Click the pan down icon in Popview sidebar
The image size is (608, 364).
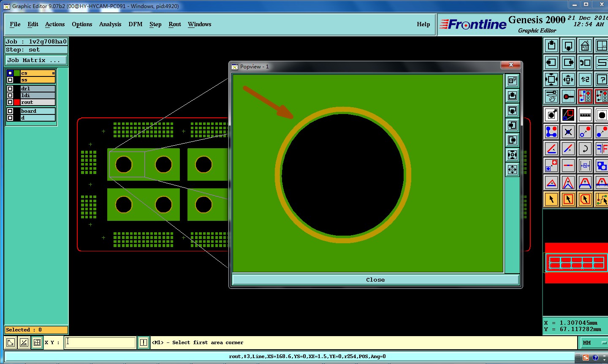(x=512, y=110)
